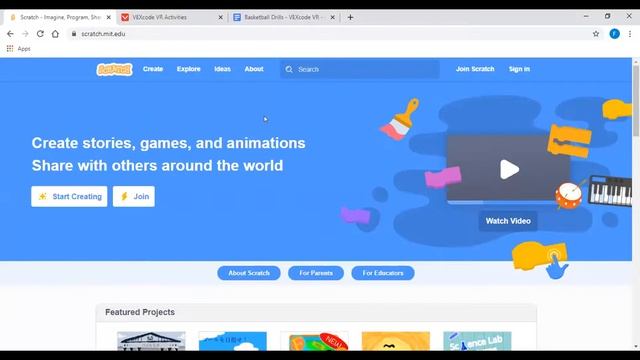The width and height of the screenshot is (640, 360).
Task: Click the page vertical scrollbar thumb
Action: point(636,100)
